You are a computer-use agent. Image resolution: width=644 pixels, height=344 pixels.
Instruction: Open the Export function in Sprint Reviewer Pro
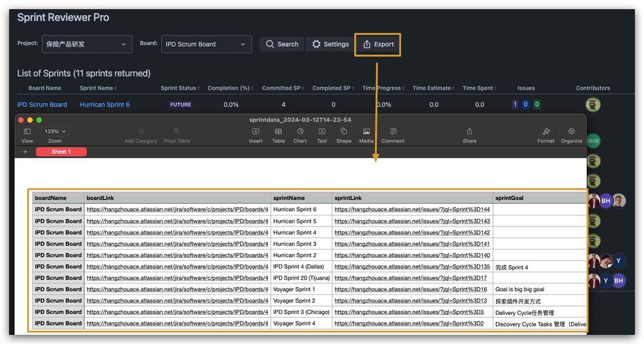[x=378, y=45]
